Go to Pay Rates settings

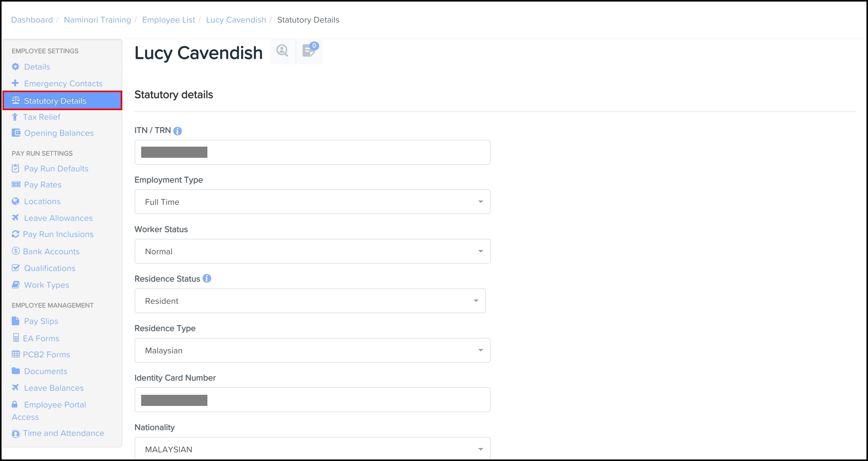(42, 184)
